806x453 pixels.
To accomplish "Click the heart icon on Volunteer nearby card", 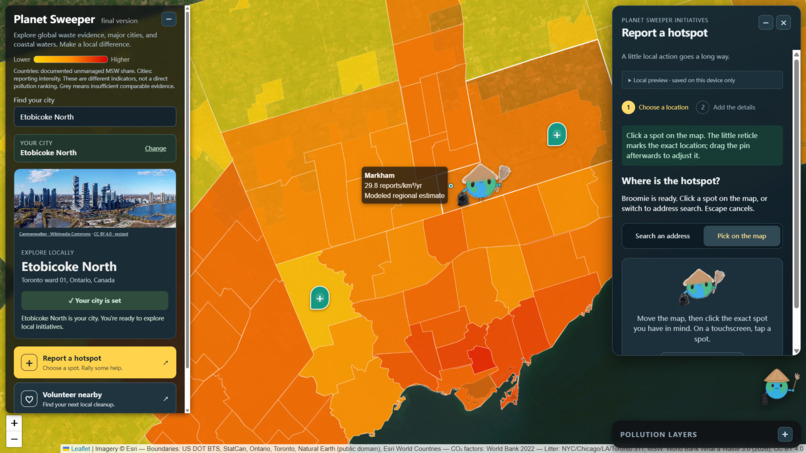I will pyautogui.click(x=29, y=398).
